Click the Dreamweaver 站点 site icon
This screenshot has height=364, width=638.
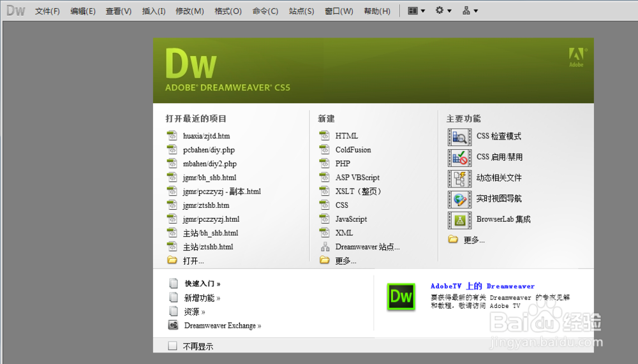pyautogui.click(x=325, y=247)
